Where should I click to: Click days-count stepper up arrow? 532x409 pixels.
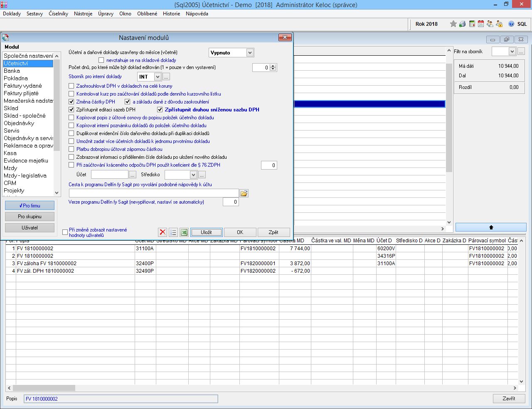coord(273,66)
